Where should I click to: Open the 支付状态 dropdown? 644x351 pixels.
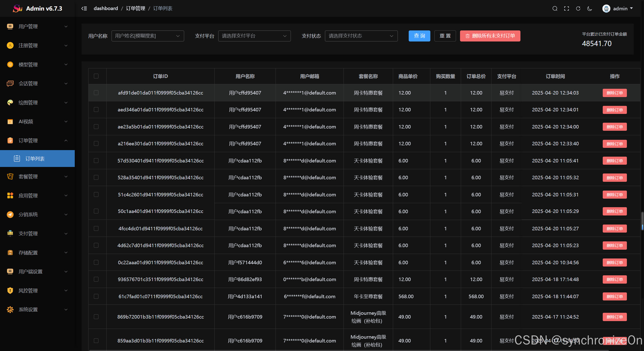pos(361,36)
